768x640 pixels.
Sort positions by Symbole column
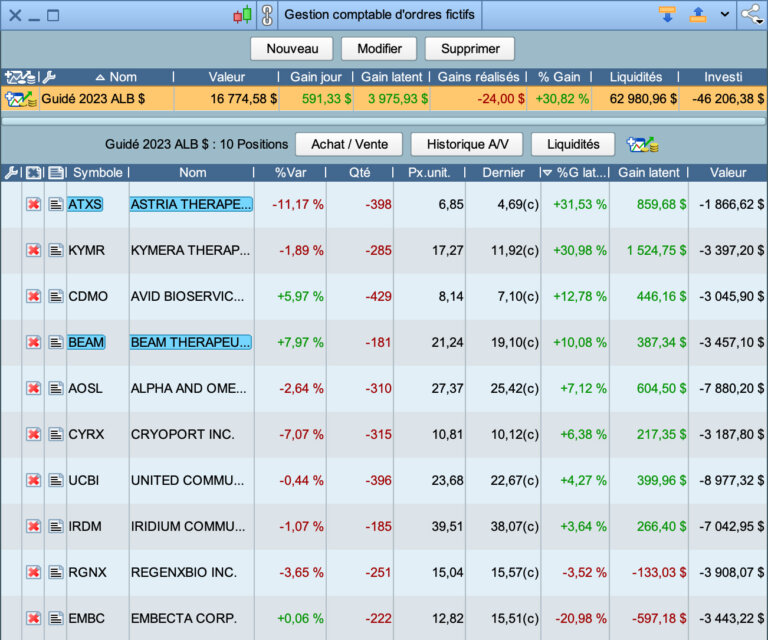(97, 172)
